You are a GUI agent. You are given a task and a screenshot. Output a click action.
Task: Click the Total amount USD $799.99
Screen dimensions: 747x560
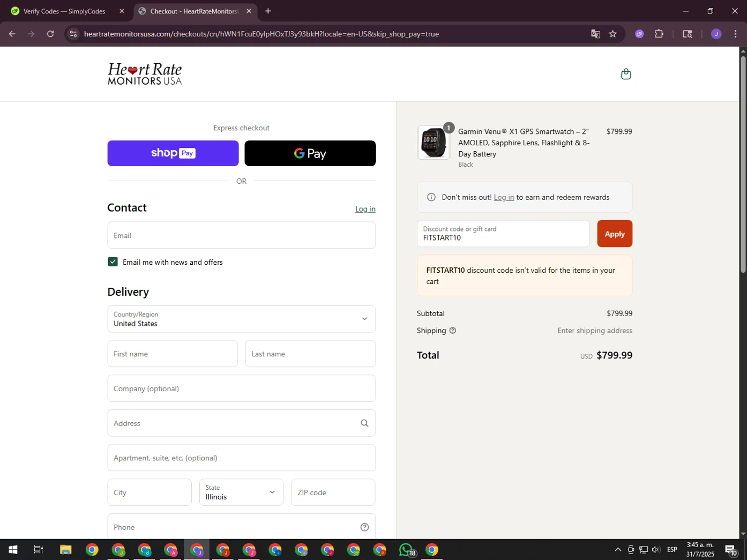click(606, 355)
